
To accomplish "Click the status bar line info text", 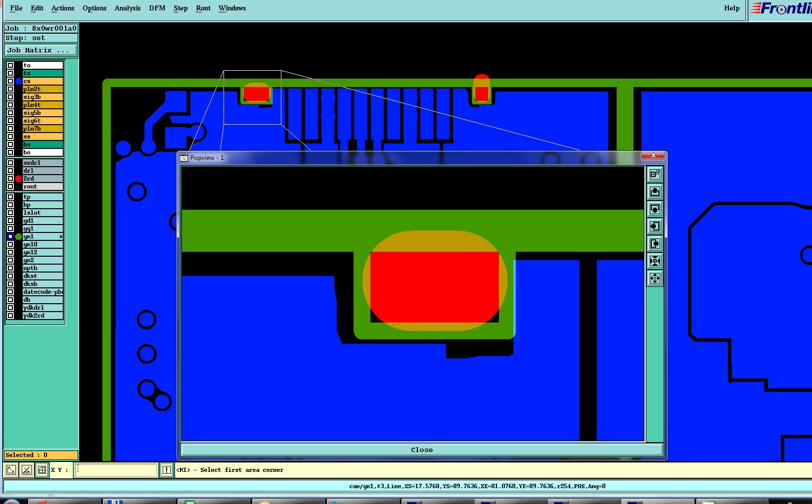I will coord(477,486).
